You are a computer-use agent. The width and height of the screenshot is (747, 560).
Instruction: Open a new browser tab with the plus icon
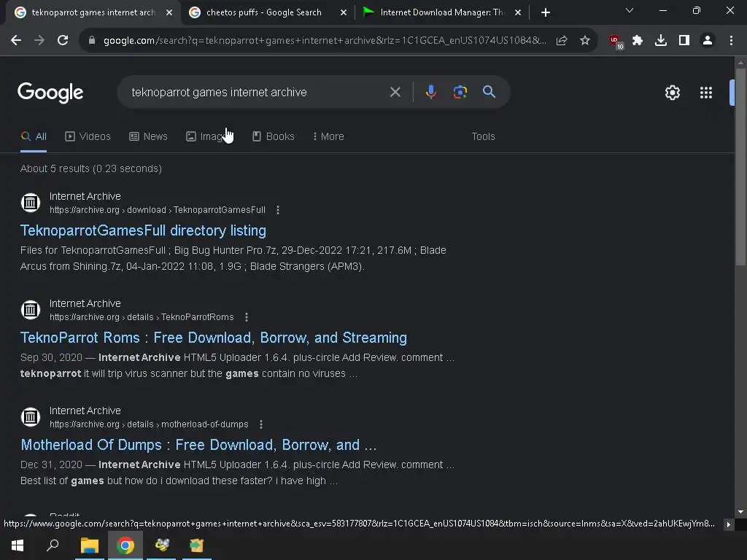tap(546, 12)
